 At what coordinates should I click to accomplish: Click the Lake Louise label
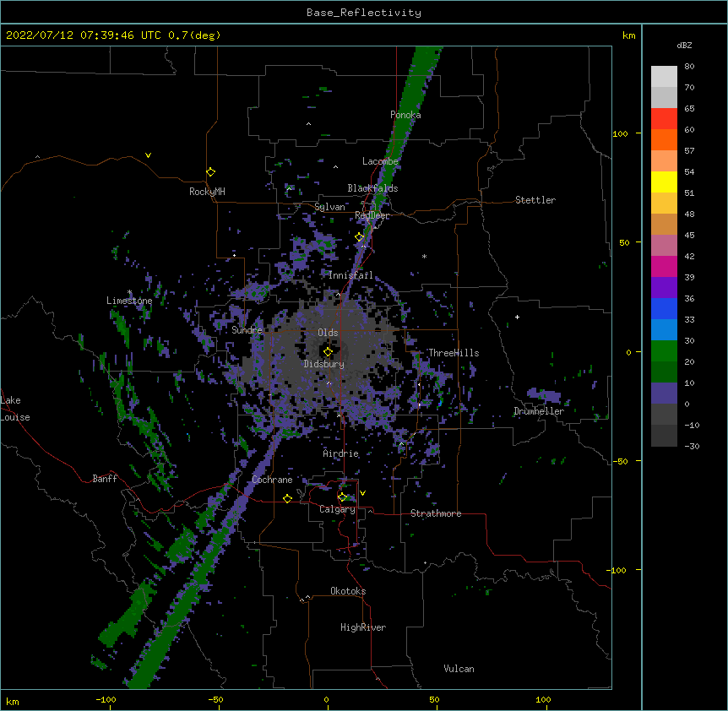[x=15, y=409]
